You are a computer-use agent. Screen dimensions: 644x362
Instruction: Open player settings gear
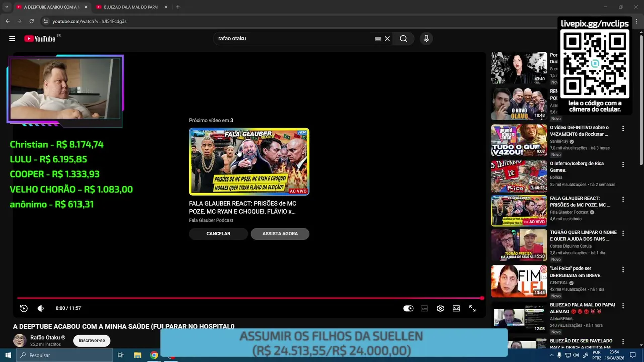pyautogui.click(x=440, y=308)
